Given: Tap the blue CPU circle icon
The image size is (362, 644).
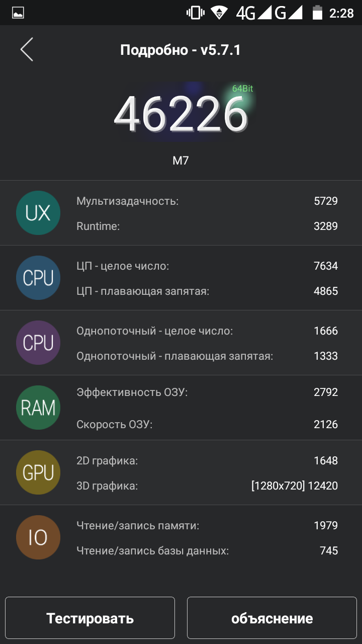Looking at the screenshot, I should (38, 278).
